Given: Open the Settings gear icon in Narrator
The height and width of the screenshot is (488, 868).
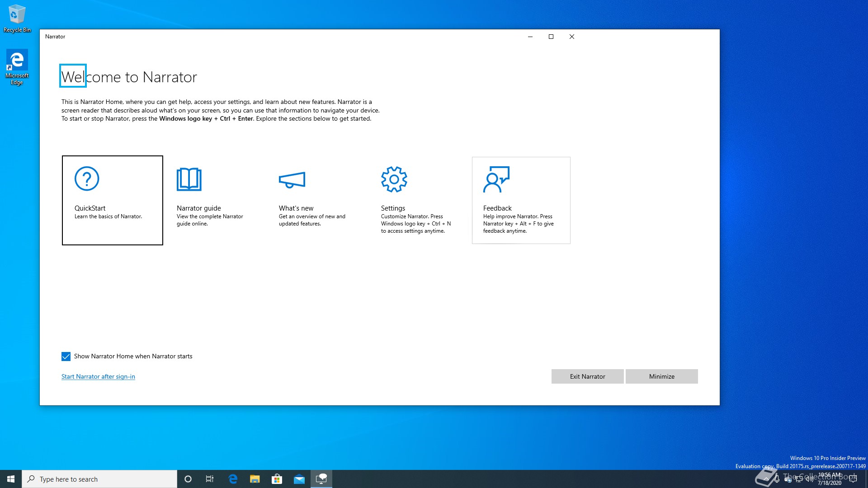Looking at the screenshot, I should coord(394,179).
